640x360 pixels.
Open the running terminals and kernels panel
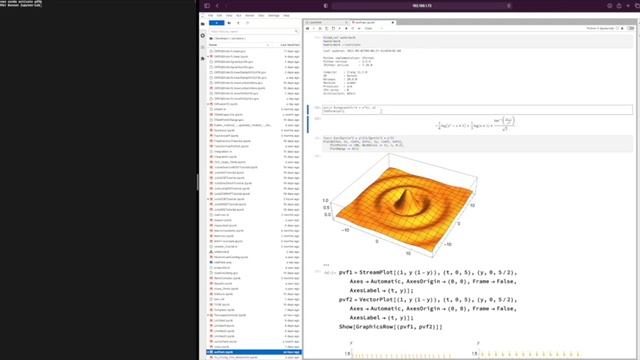[x=203, y=36]
